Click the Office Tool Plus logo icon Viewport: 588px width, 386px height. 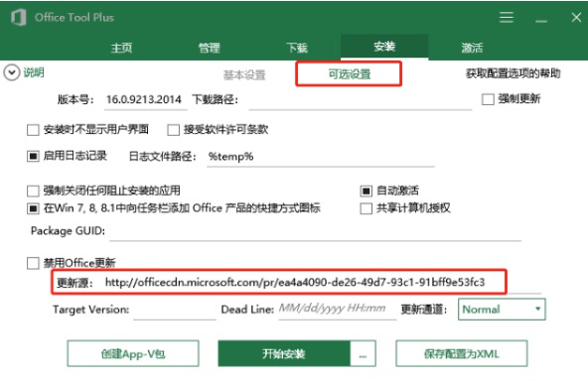[18, 17]
